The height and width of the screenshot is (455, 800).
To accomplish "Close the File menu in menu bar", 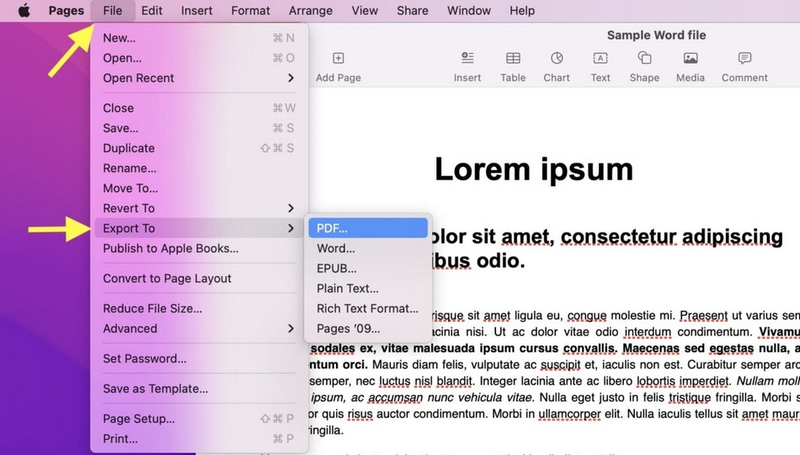I will click(112, 11).
